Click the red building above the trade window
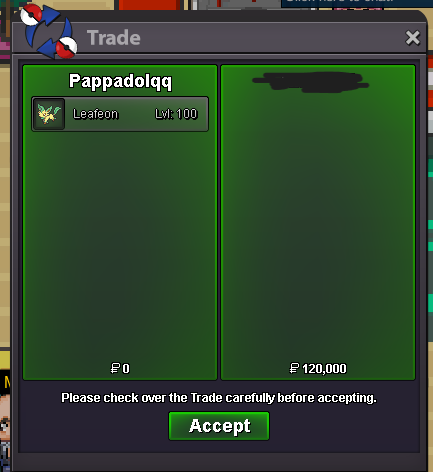Viewport: 433px width, 472px height. point(149,5)
